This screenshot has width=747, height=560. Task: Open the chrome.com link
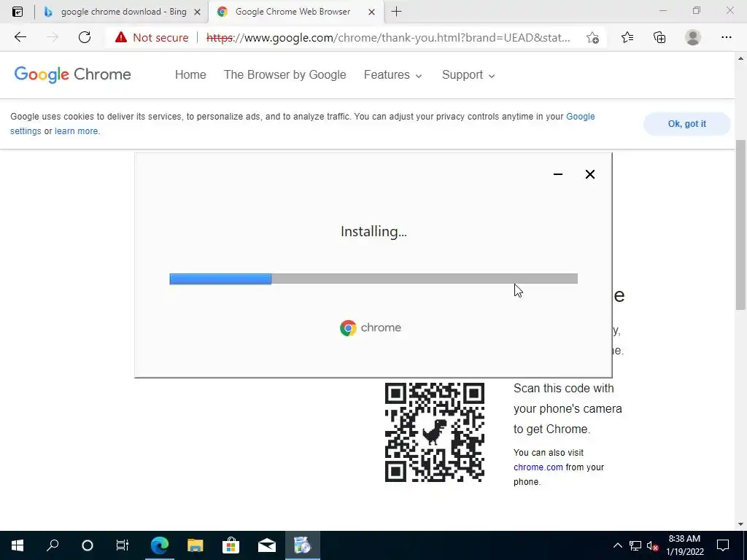[x=538, y=467]
